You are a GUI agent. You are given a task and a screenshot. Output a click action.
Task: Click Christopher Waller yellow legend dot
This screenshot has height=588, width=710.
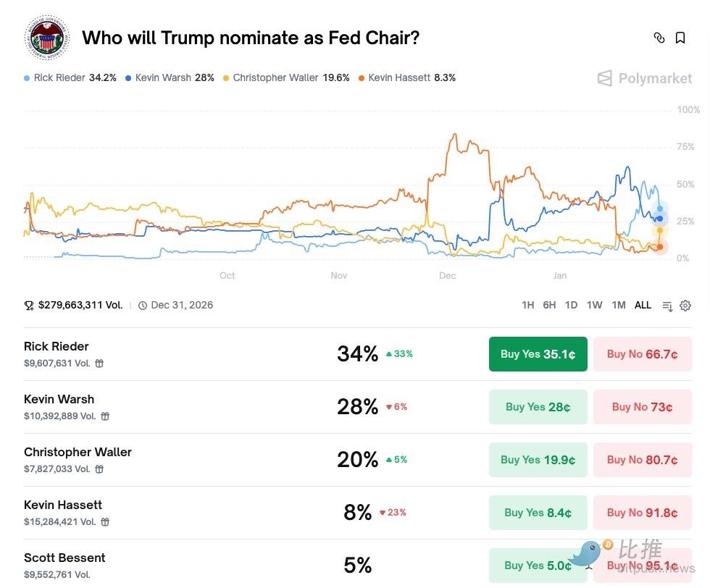[227, 78]
